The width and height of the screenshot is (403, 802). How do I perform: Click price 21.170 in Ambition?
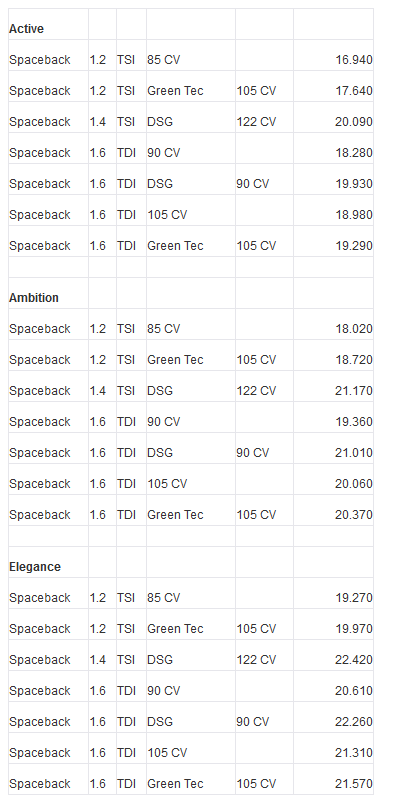pos(354,391)
